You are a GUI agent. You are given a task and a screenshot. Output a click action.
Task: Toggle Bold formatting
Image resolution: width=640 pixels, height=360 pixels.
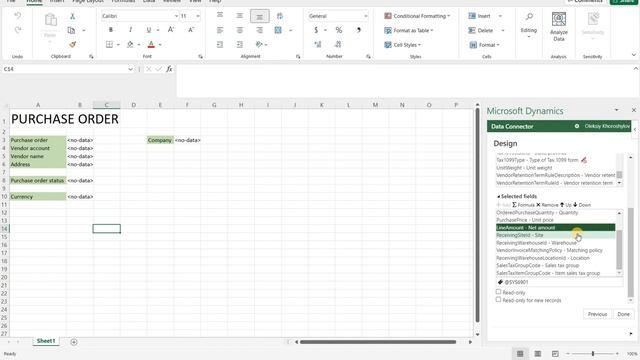110,30
